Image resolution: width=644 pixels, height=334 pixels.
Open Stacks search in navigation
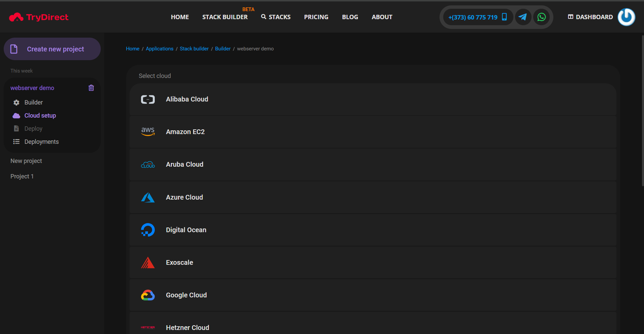pyautogui.click(x=276, y=17)
